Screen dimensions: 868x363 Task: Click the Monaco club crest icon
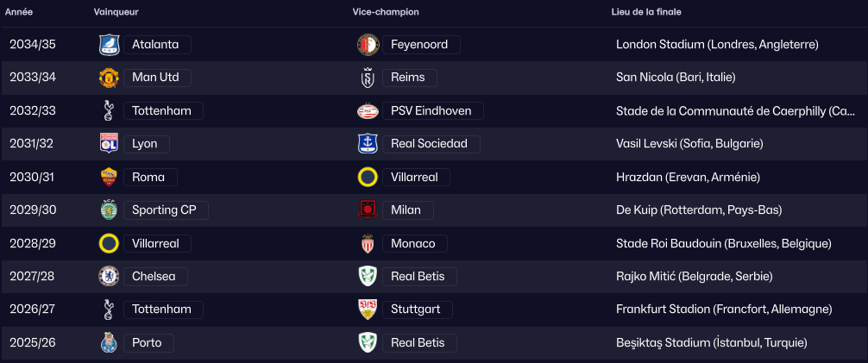pos(368,244)
